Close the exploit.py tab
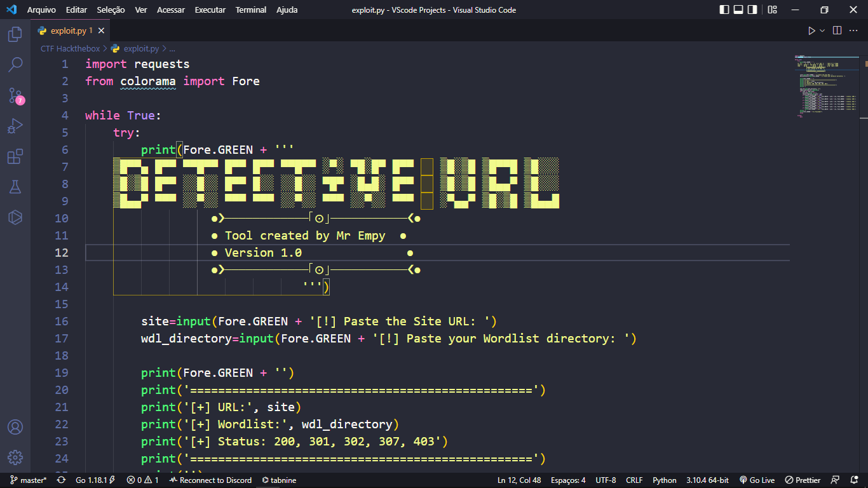 [102, 30]
